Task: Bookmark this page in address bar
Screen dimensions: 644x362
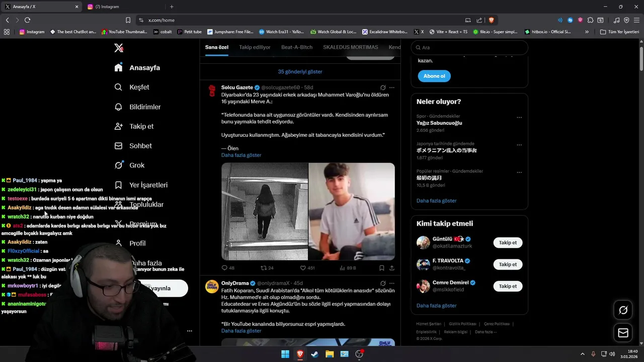Action: (x=128, y=20)
